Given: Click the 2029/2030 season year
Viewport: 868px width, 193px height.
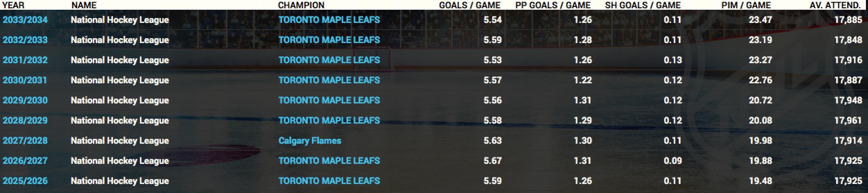Looking at the screenshot, I should click(x=25, y=100).
